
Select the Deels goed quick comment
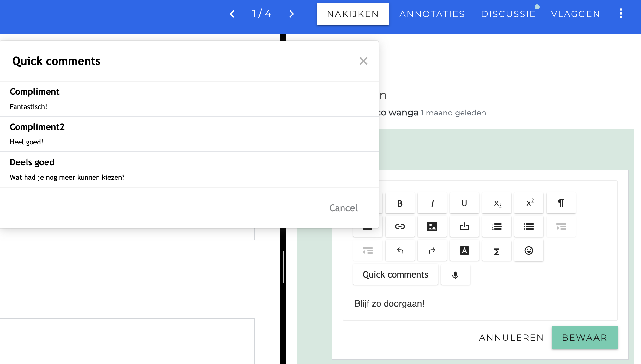[x=189, y=170]
